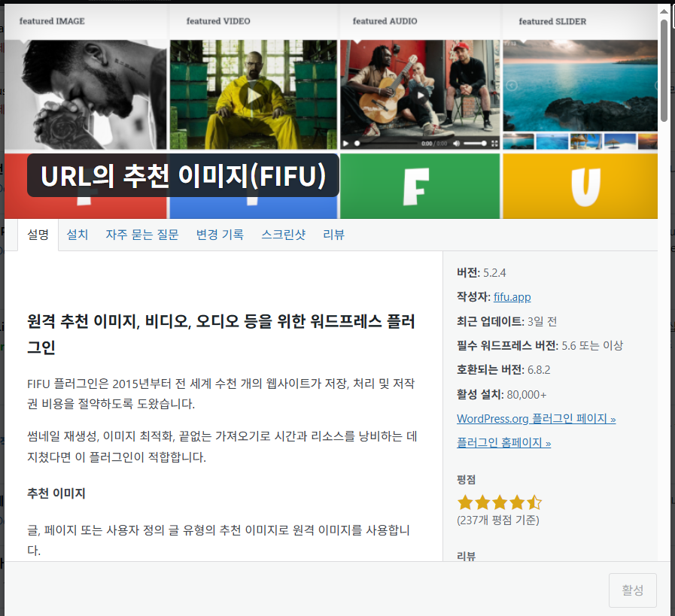Open the 리뷰 tab

tap(333, 235)
